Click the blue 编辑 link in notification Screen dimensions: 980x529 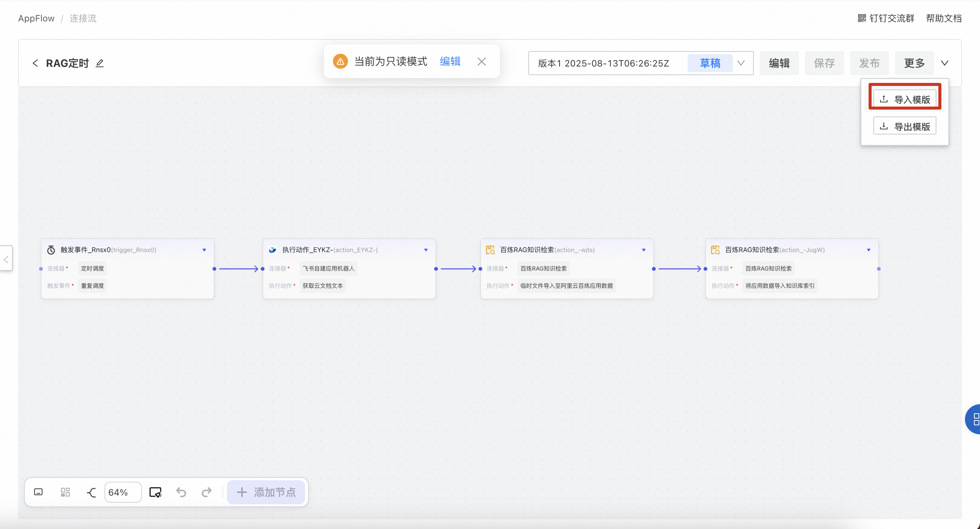pos(450,62)
